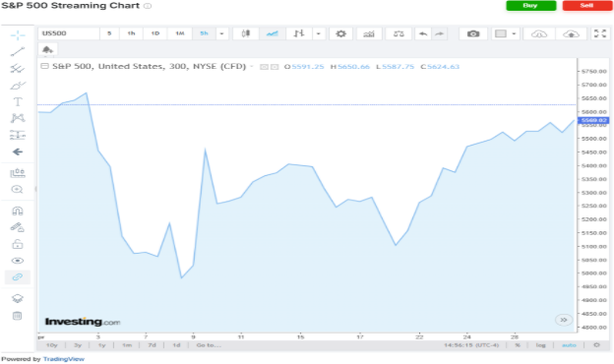The height and width of the screenshot is (364, 614).
Task: Open the chart settings gear
Action: click(x=341, y=33)
